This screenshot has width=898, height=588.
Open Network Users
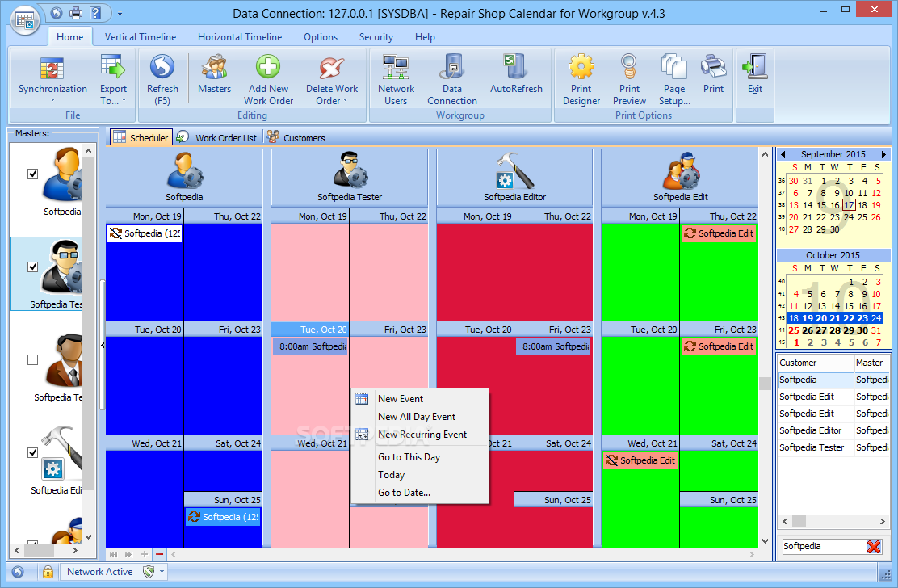point(396,80)
